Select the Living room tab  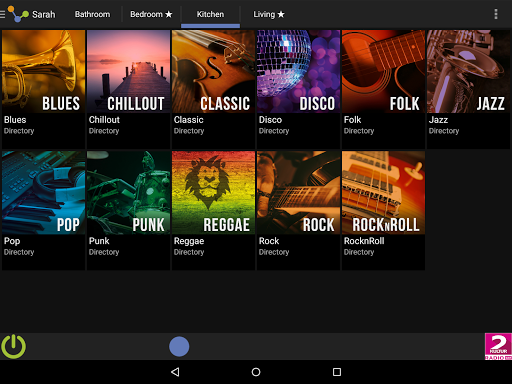tap(269, 14)
